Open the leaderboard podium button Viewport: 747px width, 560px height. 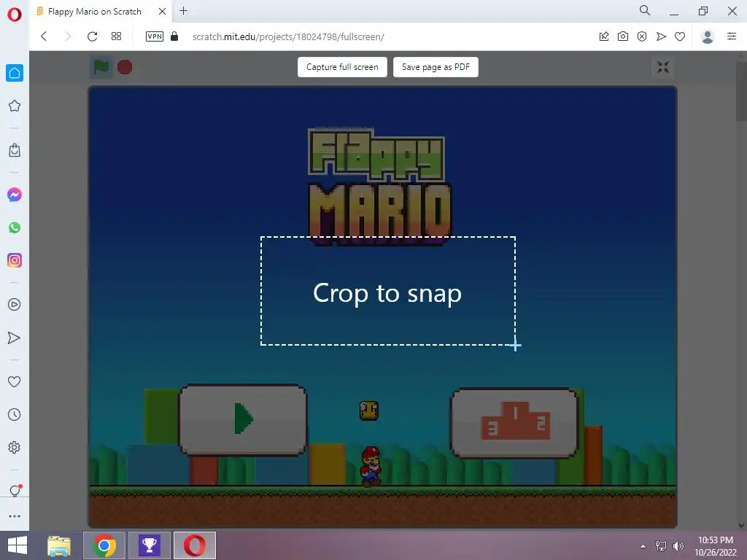(x=514, y=423)
